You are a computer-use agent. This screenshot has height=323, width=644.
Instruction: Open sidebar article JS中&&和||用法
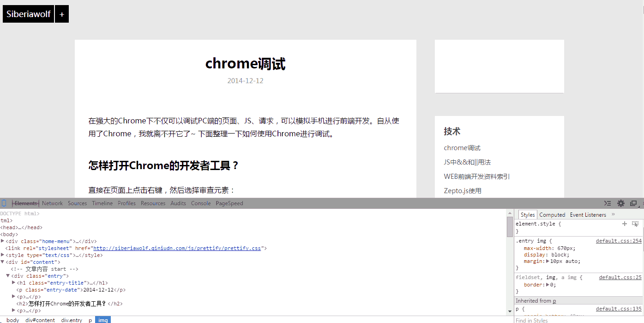click(467, 162)
